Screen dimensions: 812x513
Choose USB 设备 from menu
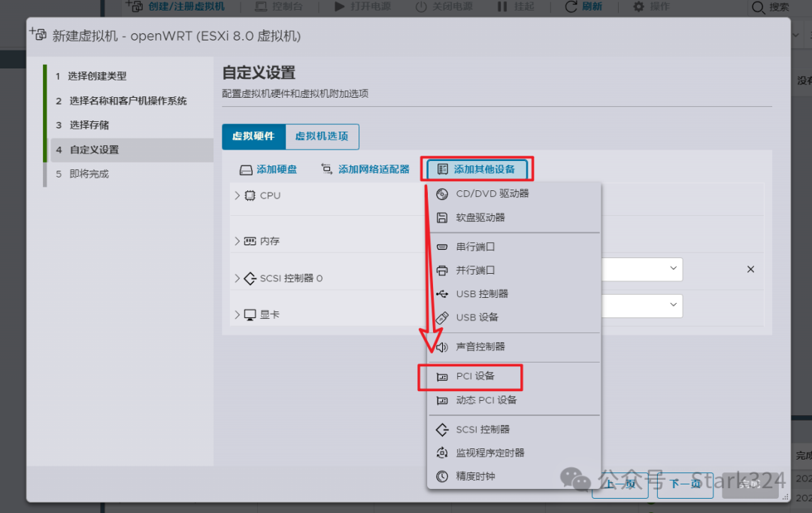pos(515,317)
